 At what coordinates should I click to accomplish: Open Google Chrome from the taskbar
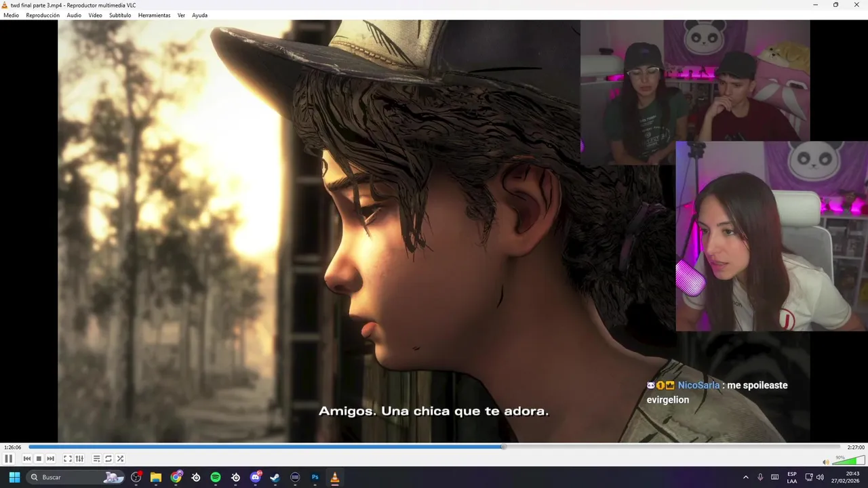176,477
